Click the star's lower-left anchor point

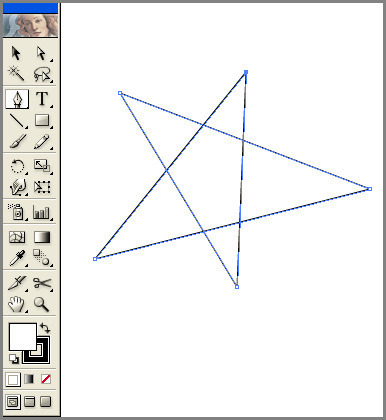point(95,259)
